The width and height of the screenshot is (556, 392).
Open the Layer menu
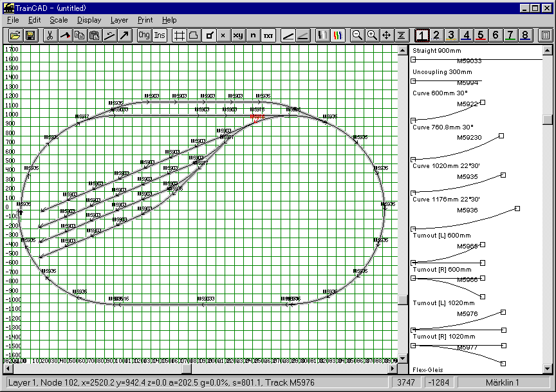(x=119, y=20)
